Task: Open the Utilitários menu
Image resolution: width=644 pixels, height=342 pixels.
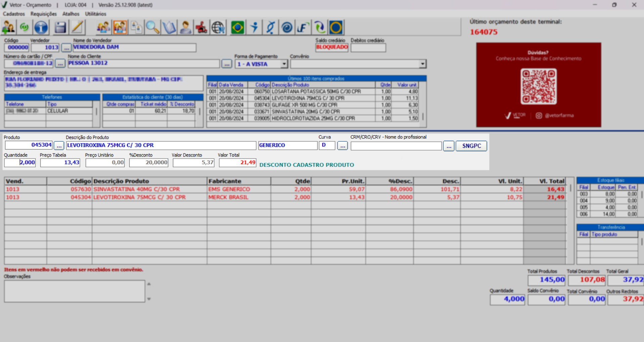Action: tap(95, 14)
